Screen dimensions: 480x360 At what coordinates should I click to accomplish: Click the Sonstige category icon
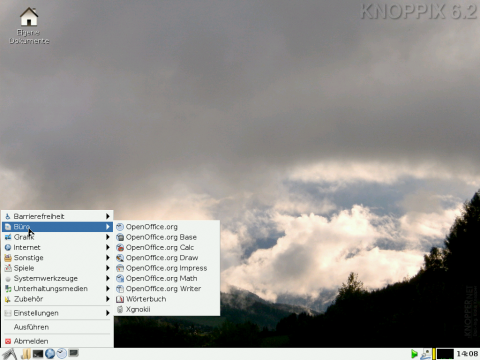click(8, 258)
